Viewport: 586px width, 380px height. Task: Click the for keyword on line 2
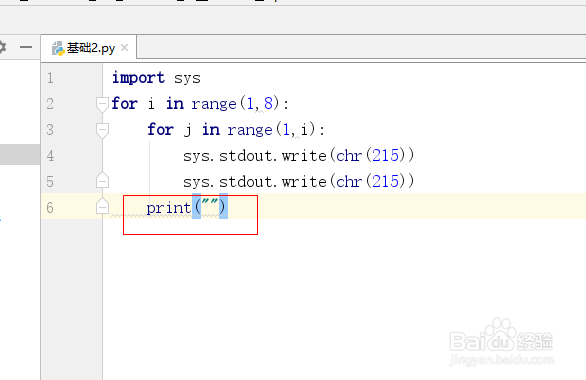click(x=124, y=104)
